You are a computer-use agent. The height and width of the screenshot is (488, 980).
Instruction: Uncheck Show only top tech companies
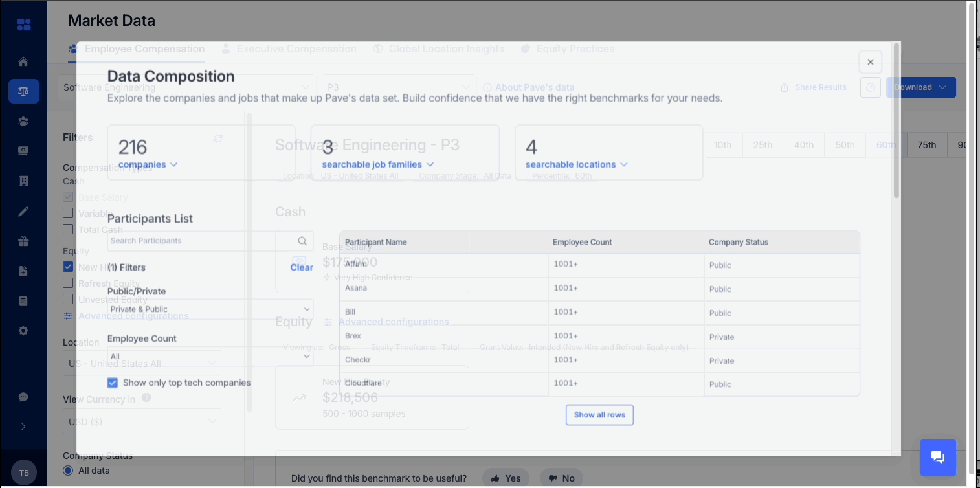click(113, 383)
